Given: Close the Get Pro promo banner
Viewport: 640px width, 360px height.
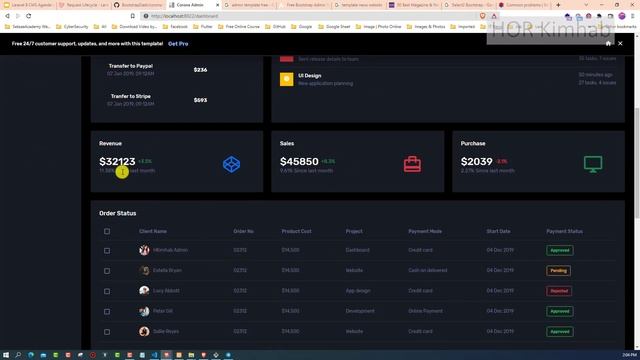Looking at the screenshot, I should [620, 43].
